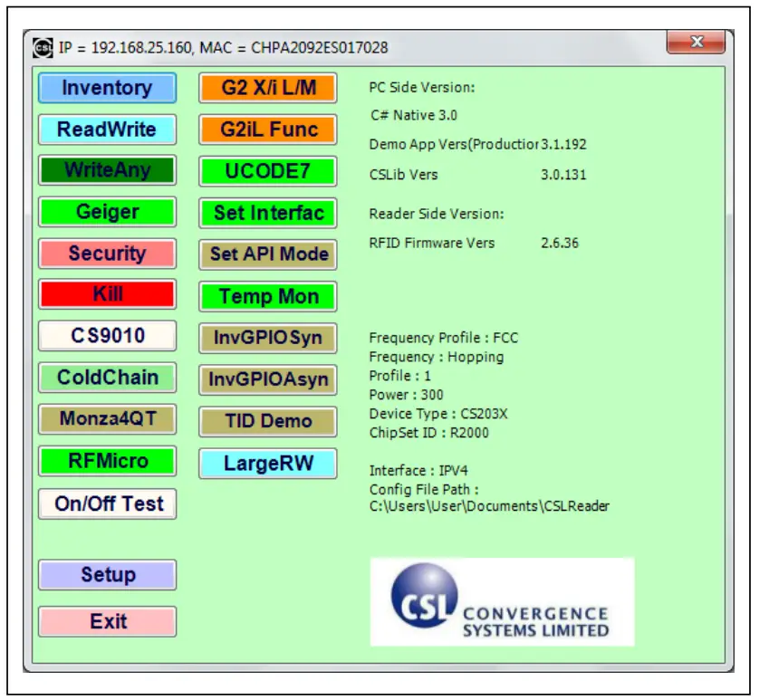Open the WriteAny tool
Image resolution: width=769 pixels, height=700 pixels.
click(106, 169)
